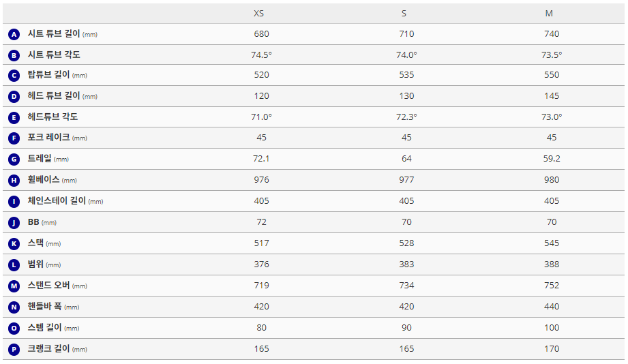Click the 스템 길이 value 90
628x364 pixels.
pos(406,328)
